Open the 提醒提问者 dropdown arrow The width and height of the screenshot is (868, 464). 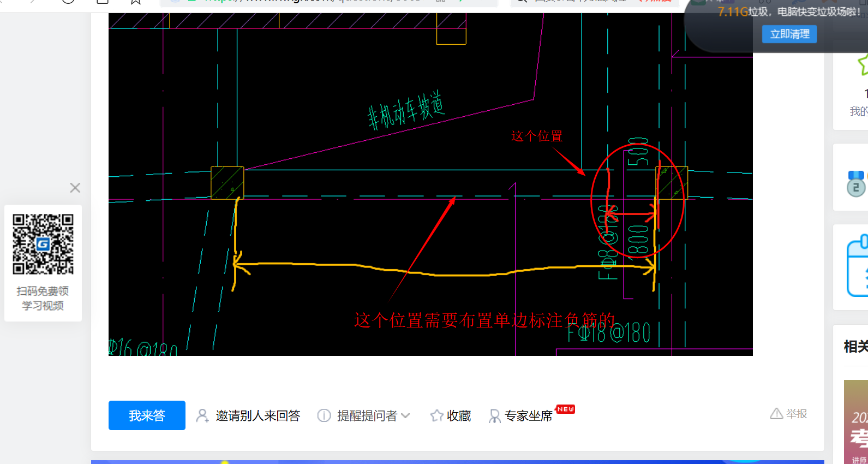coord(405,416)
